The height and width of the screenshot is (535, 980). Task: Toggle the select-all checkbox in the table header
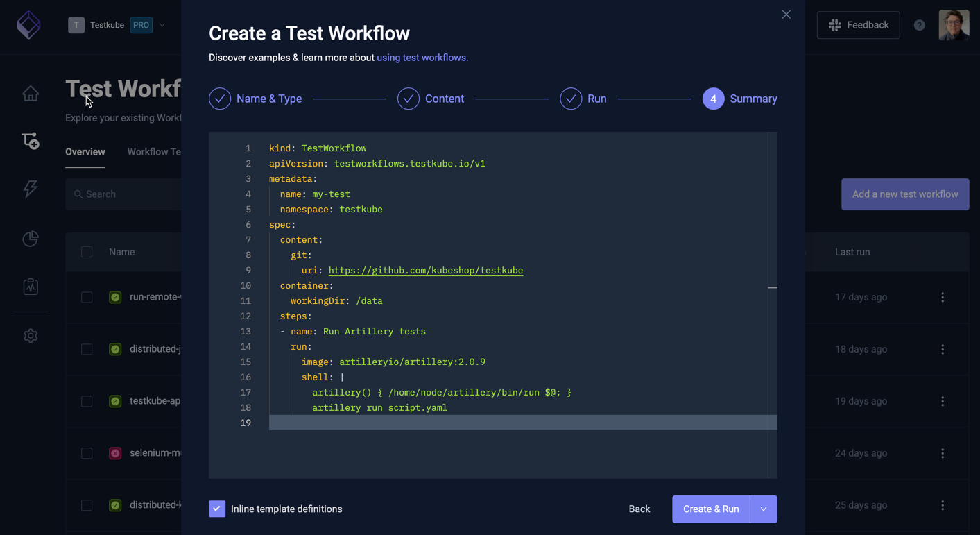87,252
